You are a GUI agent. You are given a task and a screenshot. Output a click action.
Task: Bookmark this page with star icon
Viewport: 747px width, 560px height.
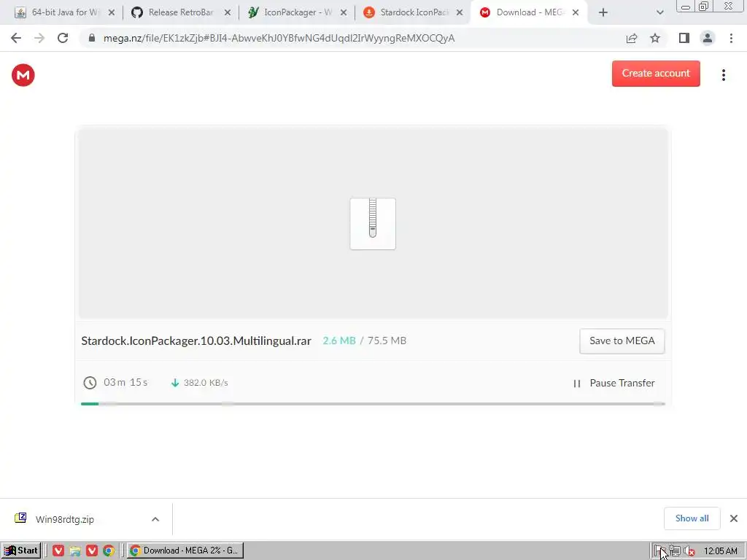[x=655, y=38]
